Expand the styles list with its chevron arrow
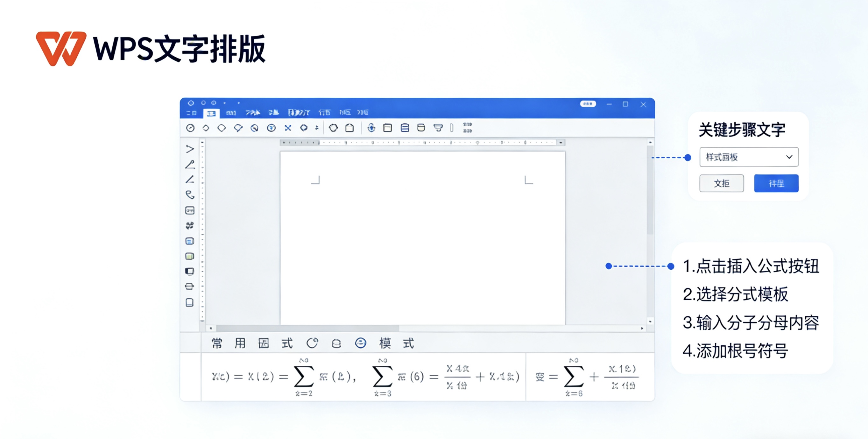Screen dimensions: 868x439 point(790,157)
